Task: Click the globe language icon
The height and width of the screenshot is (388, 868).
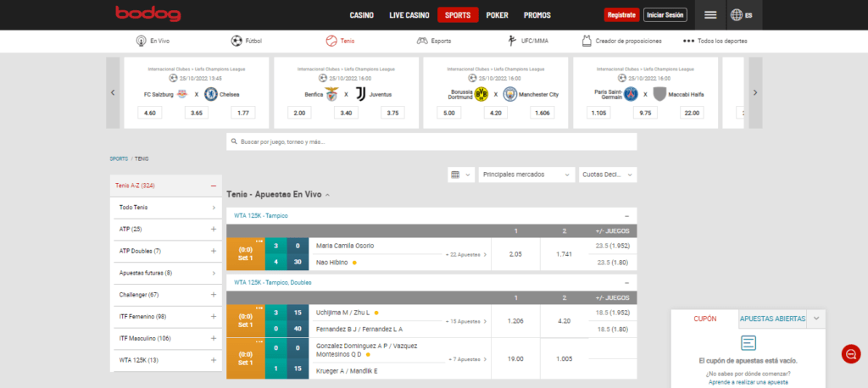Action: (x=736, y=15)
